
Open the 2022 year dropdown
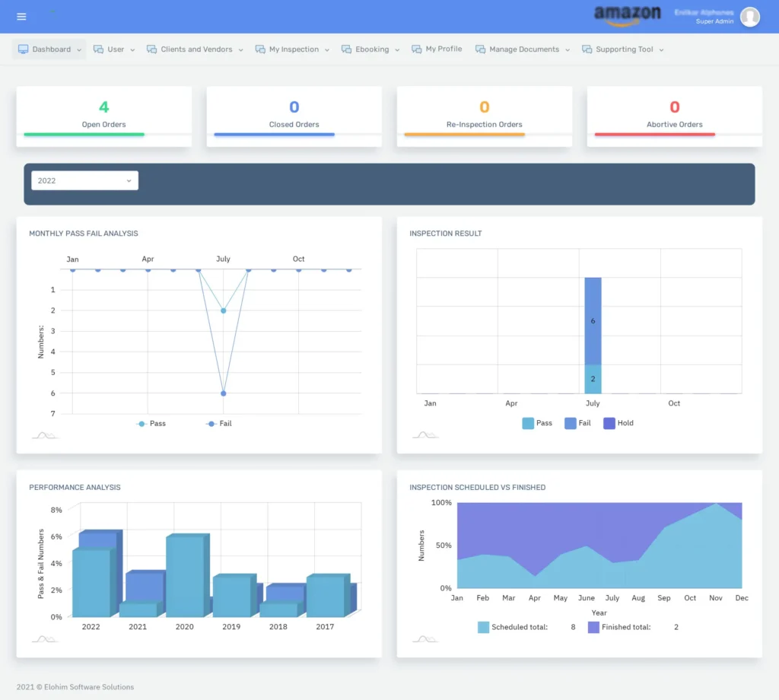tap(84, 180)
